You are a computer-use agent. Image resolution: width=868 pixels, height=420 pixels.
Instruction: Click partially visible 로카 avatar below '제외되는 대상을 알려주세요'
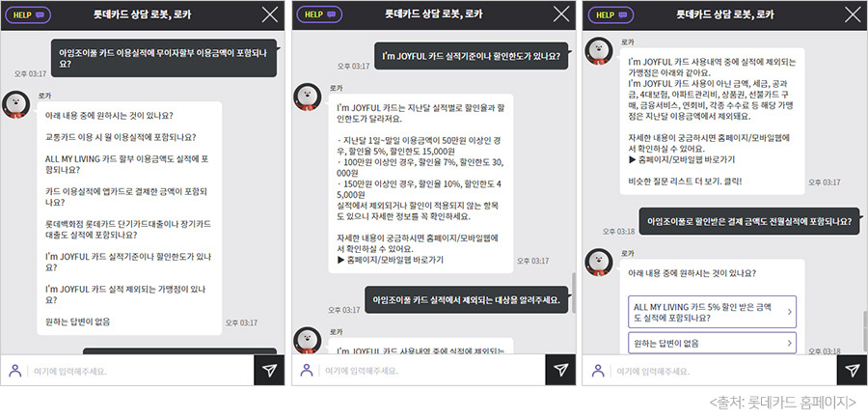point(308,340)
